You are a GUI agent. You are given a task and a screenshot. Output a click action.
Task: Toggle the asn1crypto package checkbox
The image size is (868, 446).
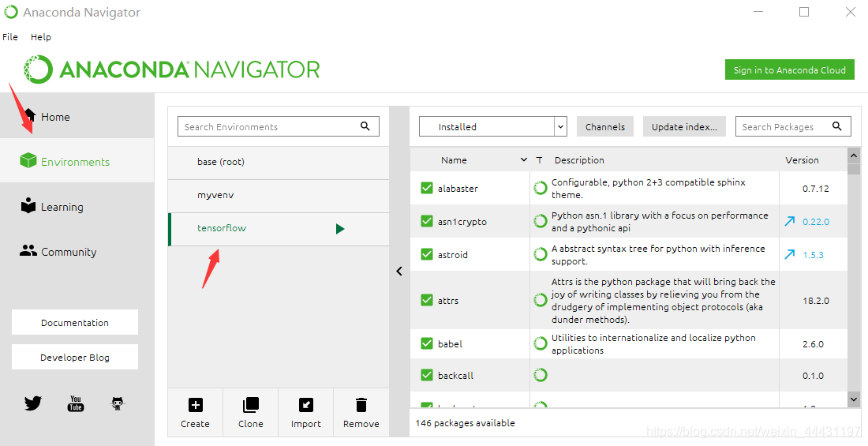[x=427, y=221]
